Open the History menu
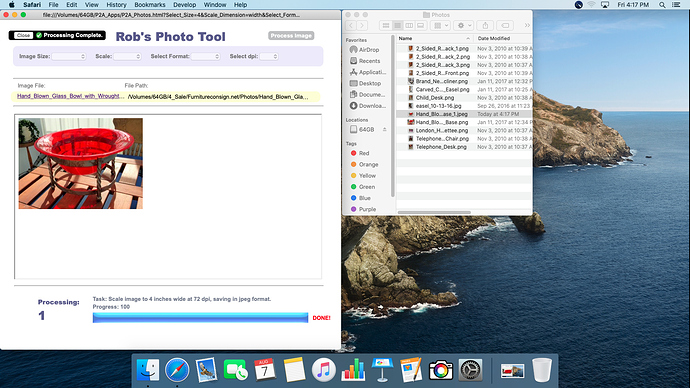690x388 pixels. click(x=116, y=5)
